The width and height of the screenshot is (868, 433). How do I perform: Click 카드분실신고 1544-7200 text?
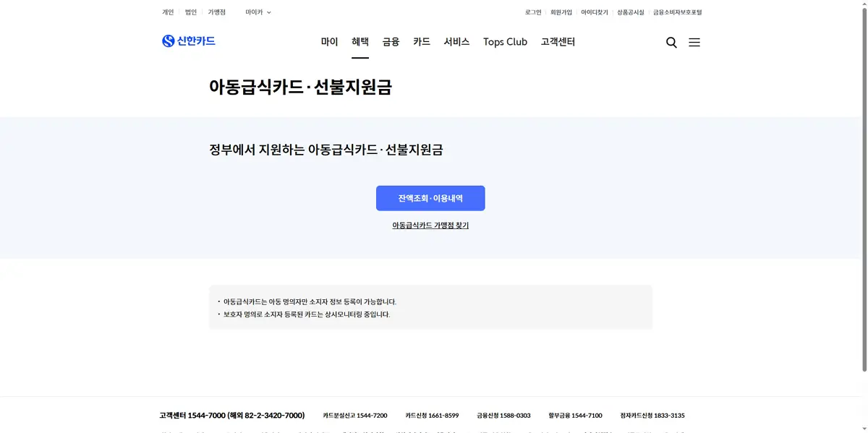click(355, 416)
